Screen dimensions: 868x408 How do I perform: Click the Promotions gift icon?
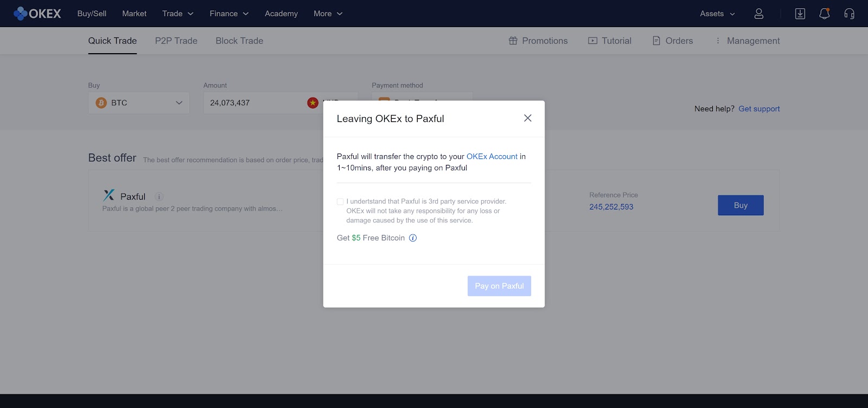513,41
